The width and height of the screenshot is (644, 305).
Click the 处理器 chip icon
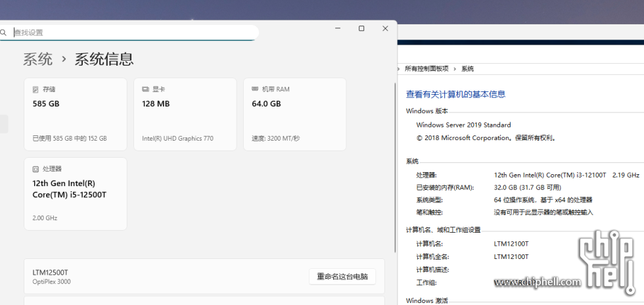35,169
